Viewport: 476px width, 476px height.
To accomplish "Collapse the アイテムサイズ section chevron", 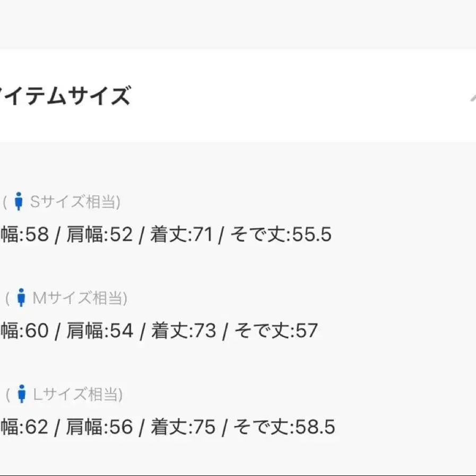I will click(471, 98).
